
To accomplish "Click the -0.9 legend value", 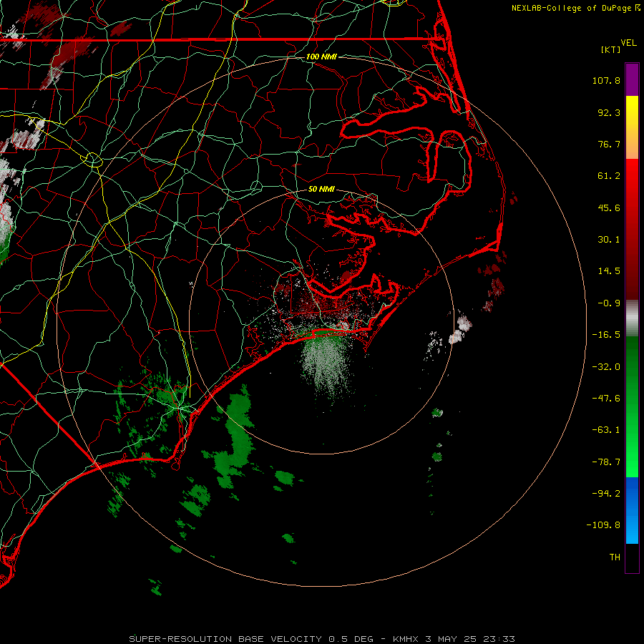I will [x=609, y=303].
